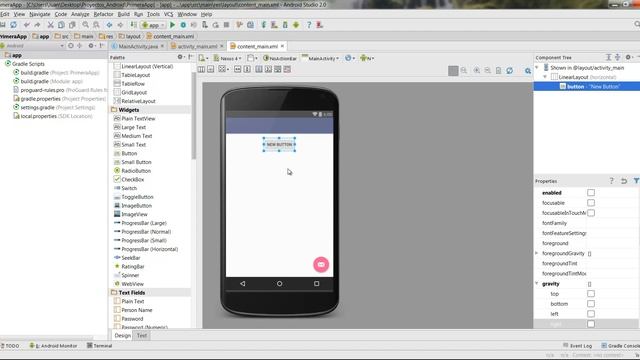Collapse the gravity property group

537,284
